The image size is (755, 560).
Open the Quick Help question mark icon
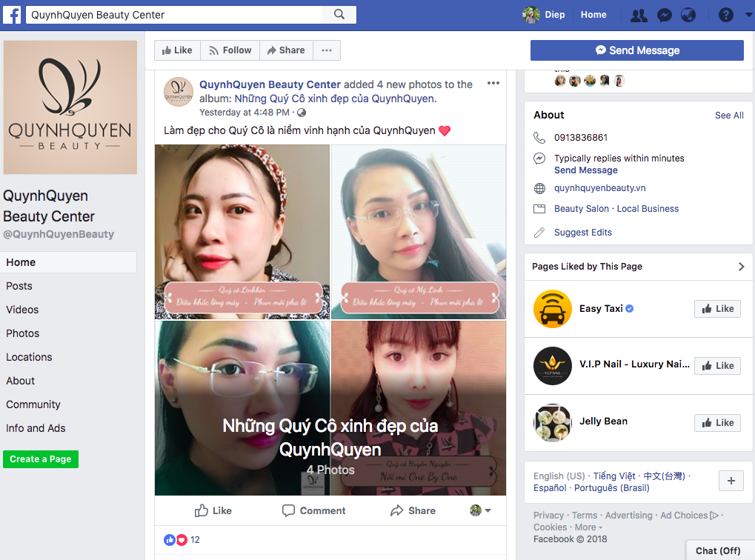click(725, 16)
